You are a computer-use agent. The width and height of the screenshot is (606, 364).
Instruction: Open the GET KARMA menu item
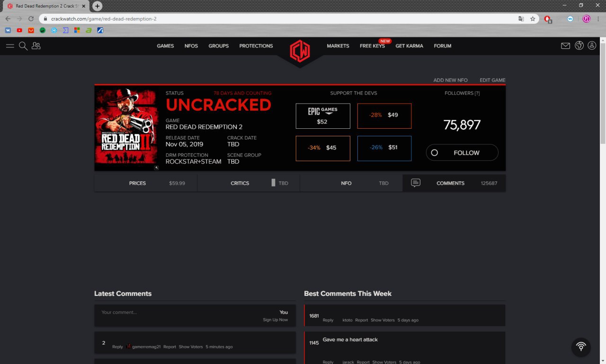click(x=410, y=46)
